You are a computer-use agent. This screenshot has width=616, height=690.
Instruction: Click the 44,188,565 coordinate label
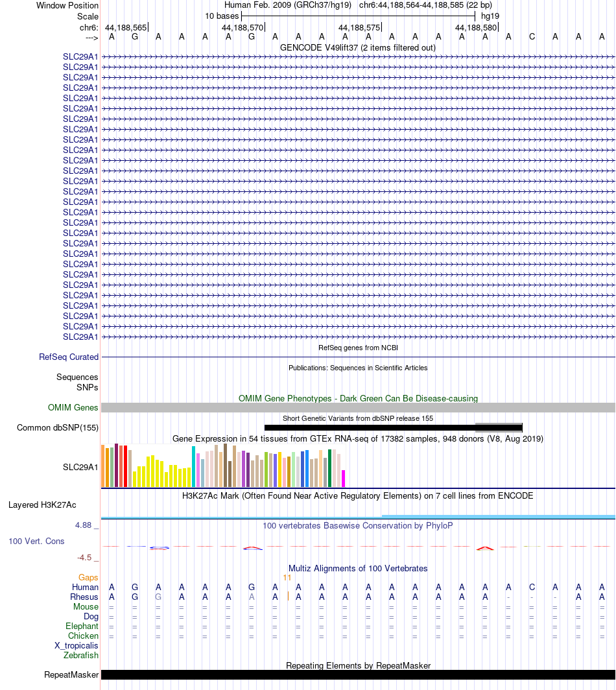pos(126,27)
